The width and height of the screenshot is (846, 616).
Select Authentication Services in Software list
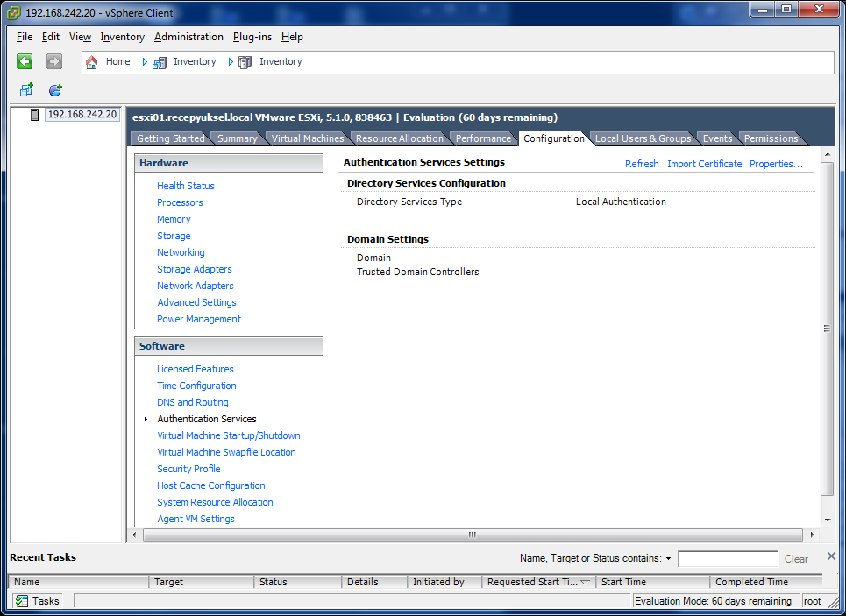pos(207,419)
